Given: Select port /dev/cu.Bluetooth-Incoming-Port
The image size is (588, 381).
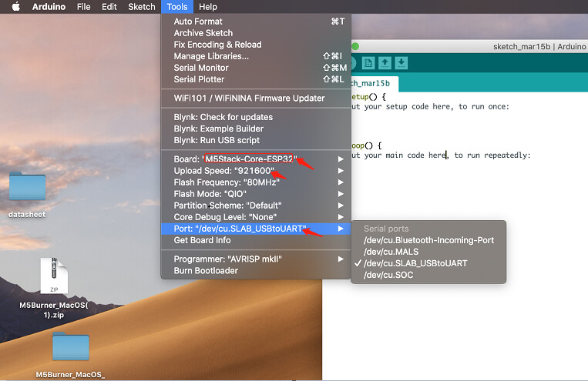Looking at the screenshot, I should pos(428,240).
